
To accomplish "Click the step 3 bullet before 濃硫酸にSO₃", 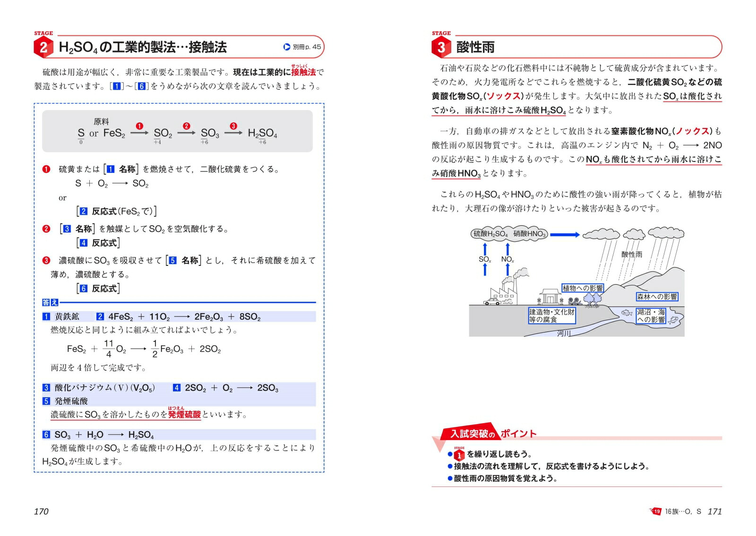I will tap(46, 260).
